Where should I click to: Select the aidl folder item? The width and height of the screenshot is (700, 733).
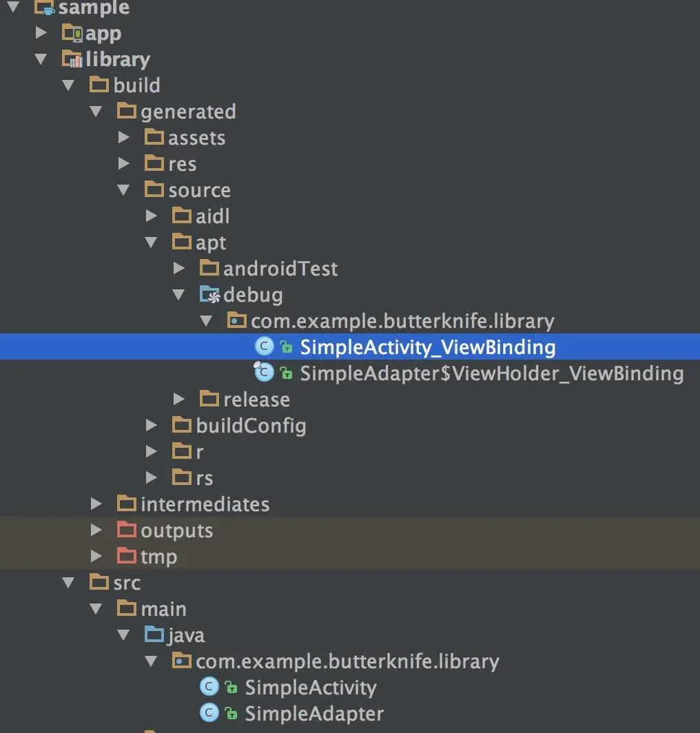[201, 216]
